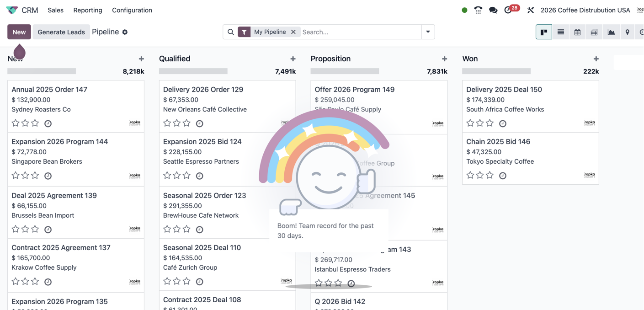
Task: Click Generate Leads button
Action: coord(61,32)
